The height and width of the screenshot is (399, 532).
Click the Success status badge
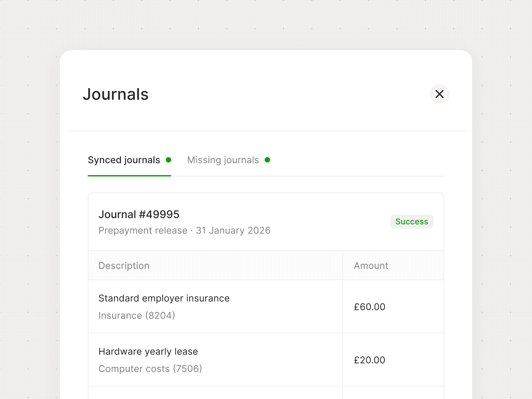pyautogui.click(x=412, y=221)
